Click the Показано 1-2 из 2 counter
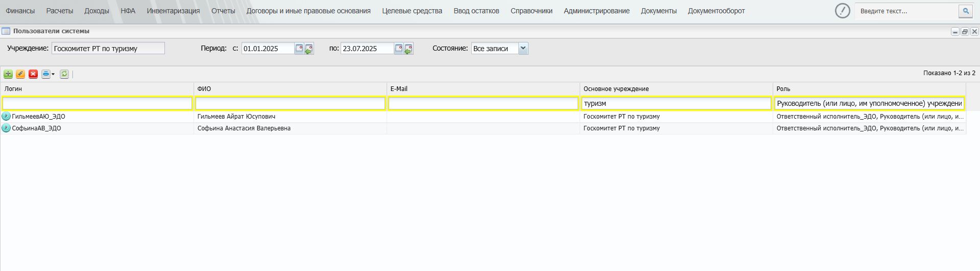The image size is (980, 271). click(x=949, y=73)
